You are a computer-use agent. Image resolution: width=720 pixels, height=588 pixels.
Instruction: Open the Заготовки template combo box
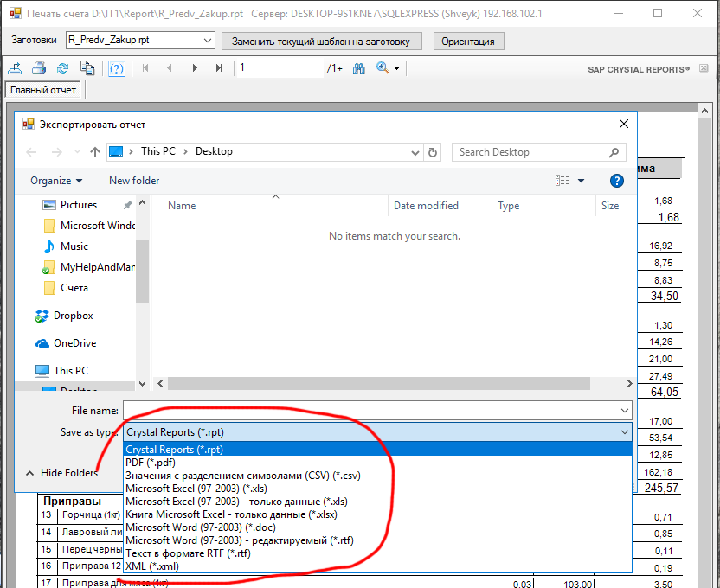point(140,41)
